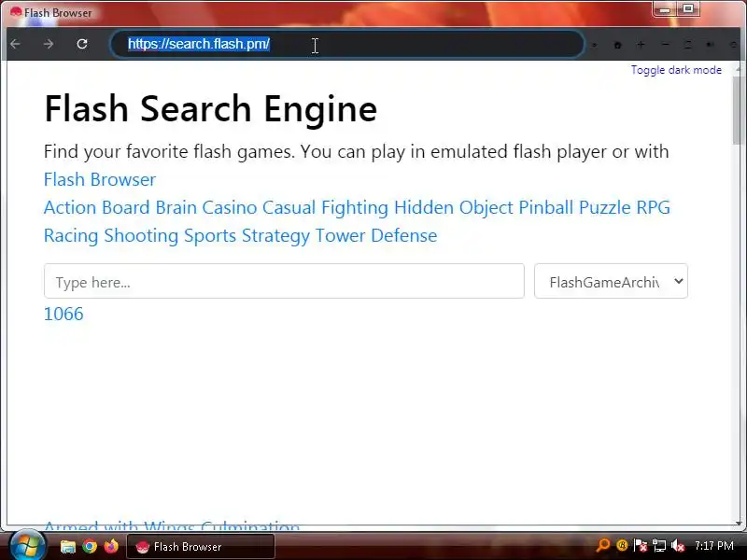
Task: Open the network tray icon
Action: pos(659,545)
